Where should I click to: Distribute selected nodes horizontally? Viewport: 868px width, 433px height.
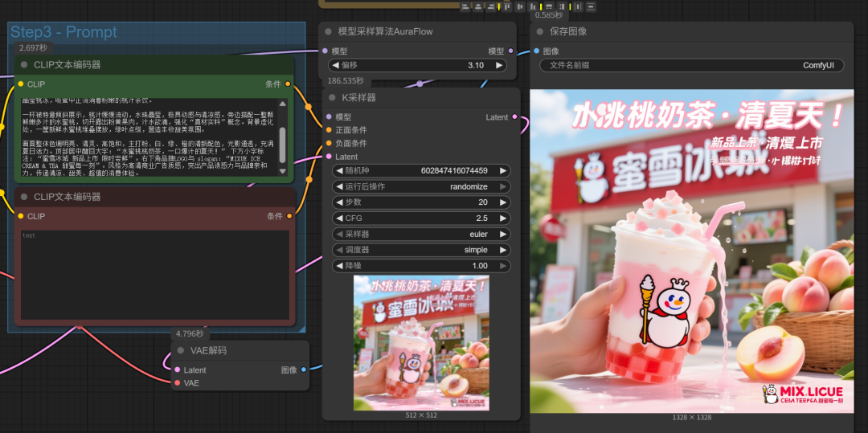click(578, 6)
